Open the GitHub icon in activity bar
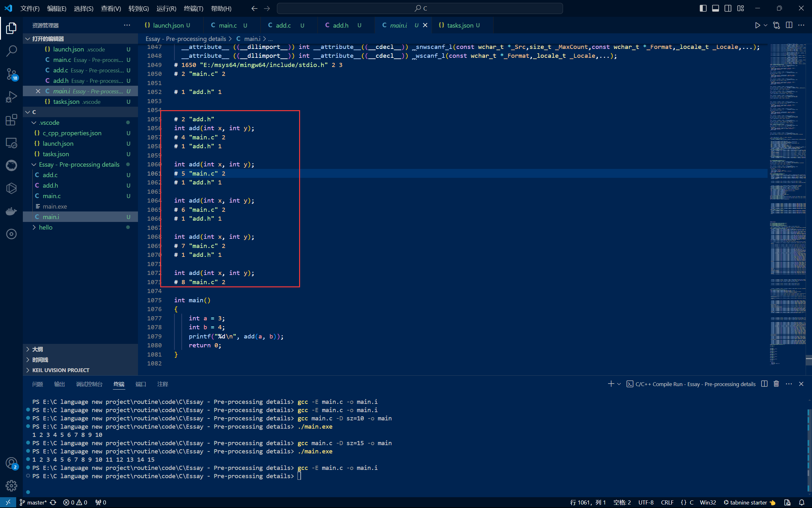 [11, 165]
